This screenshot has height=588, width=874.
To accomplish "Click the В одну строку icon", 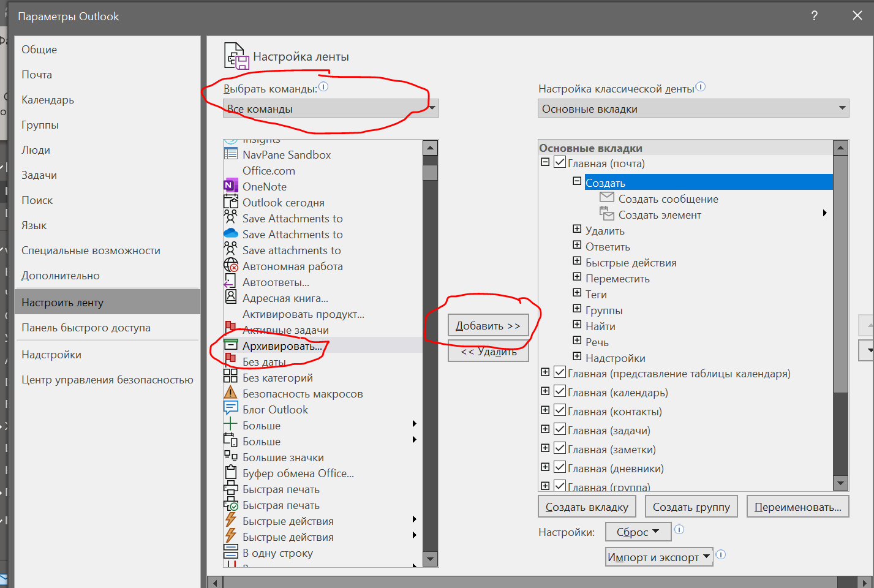I will 230,552.
